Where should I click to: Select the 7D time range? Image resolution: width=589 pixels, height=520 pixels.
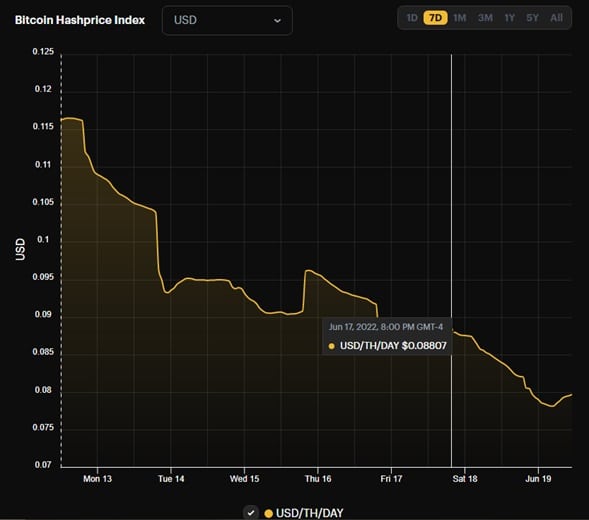(x=435, y=18)
